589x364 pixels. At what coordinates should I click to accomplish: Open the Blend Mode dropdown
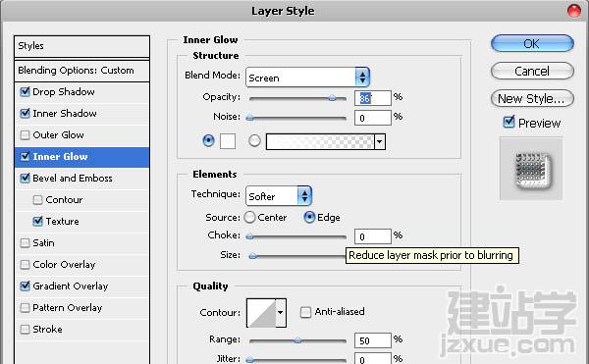[x=307, y=78]
